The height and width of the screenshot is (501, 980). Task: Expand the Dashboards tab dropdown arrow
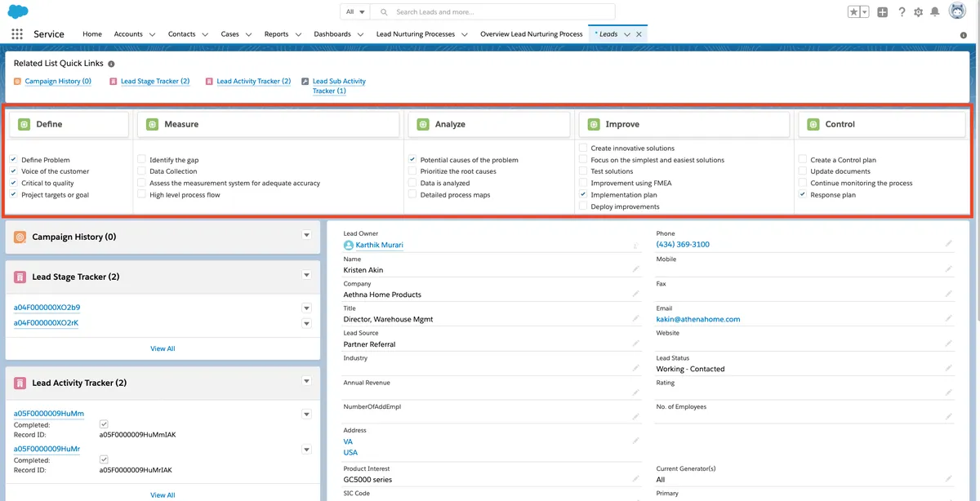point(360,34)
